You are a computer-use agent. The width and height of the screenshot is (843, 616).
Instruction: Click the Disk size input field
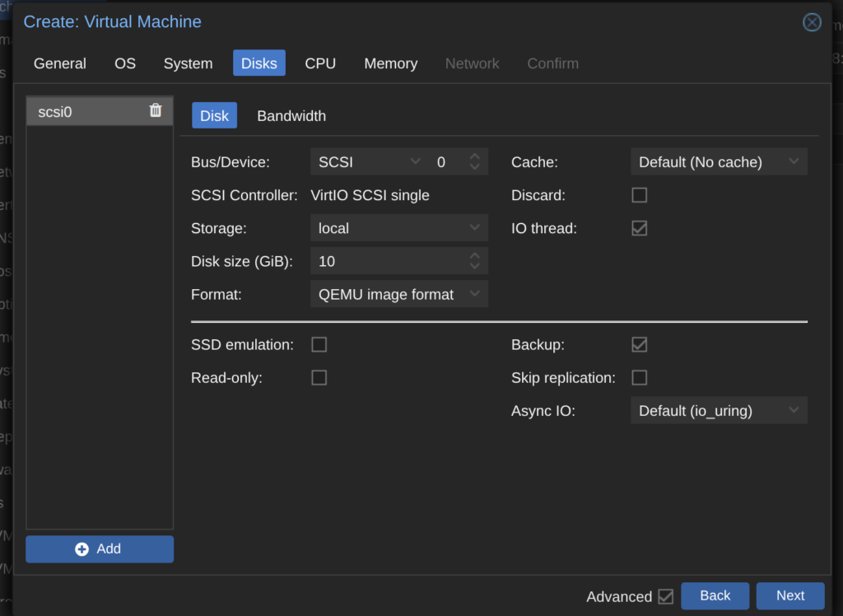click(387, 261)
